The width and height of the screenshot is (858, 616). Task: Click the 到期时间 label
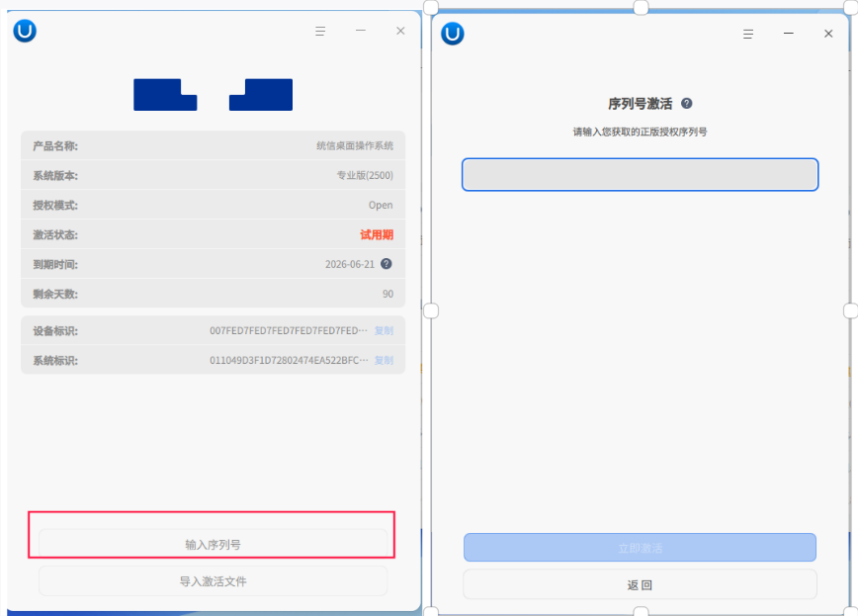pos(55,264)
